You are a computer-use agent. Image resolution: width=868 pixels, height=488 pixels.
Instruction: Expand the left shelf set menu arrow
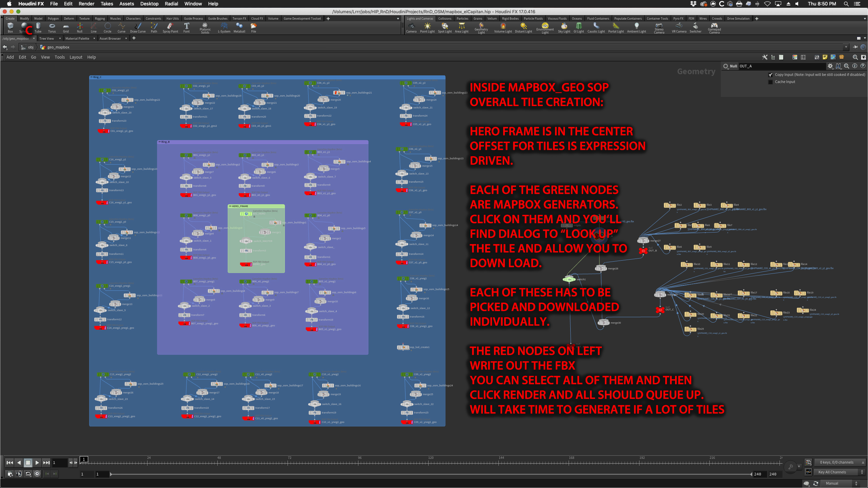398,19
